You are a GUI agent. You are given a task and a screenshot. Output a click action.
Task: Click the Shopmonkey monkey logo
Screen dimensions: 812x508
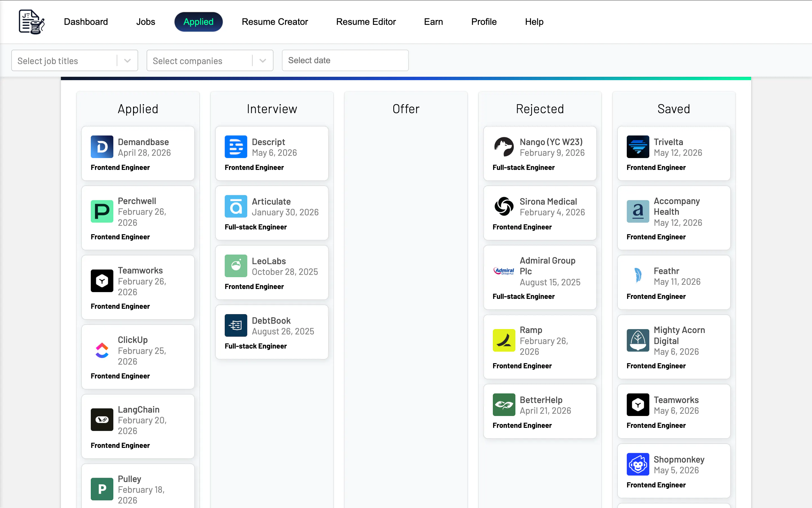click(x=638, y=464)
